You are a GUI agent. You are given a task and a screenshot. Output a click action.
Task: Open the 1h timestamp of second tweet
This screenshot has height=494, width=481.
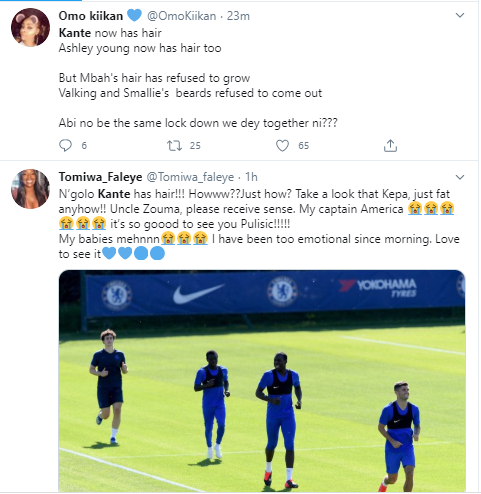coord(251,177)
